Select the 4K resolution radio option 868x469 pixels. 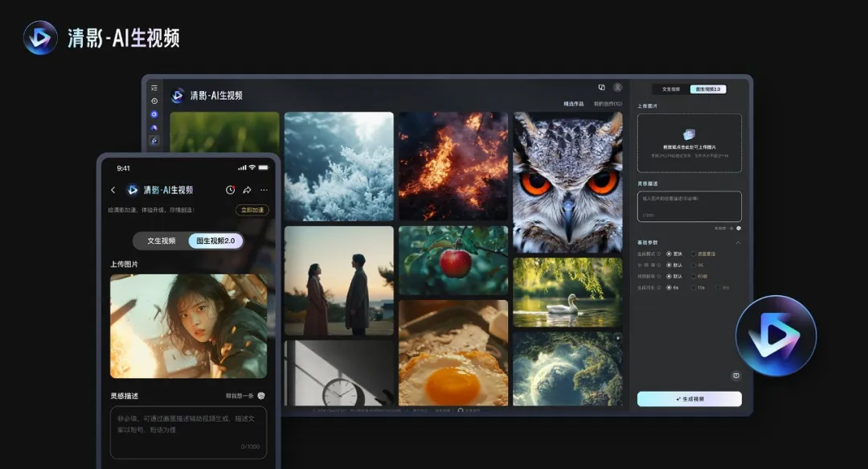coord(694,265)
